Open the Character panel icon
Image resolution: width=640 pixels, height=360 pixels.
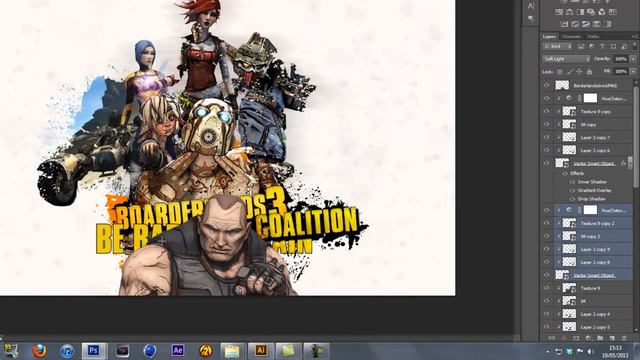click(x=531, y=6)
